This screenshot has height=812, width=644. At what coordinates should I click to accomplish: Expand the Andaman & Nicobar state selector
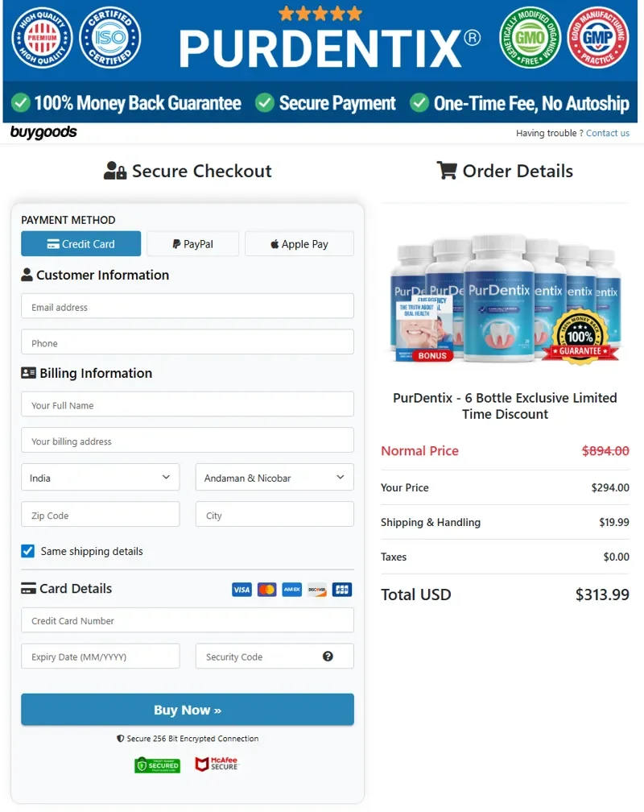pyautogui.click(x=274, y=477)
